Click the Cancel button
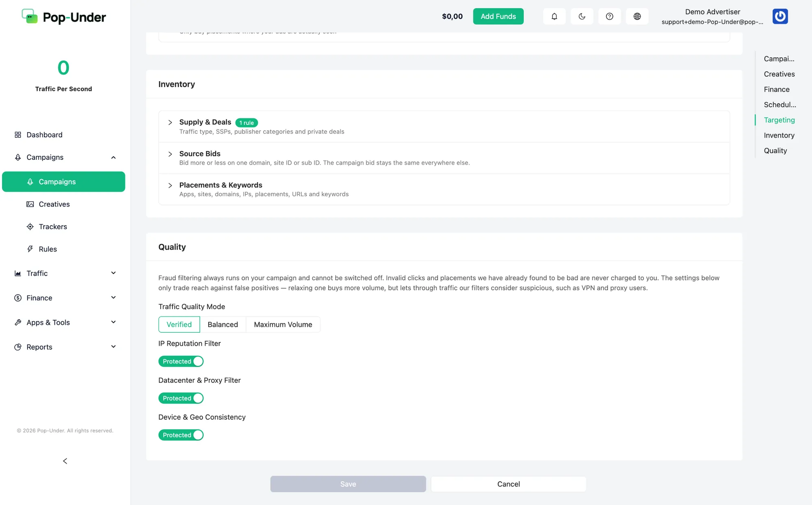812x505 pixels. [508, 484]
